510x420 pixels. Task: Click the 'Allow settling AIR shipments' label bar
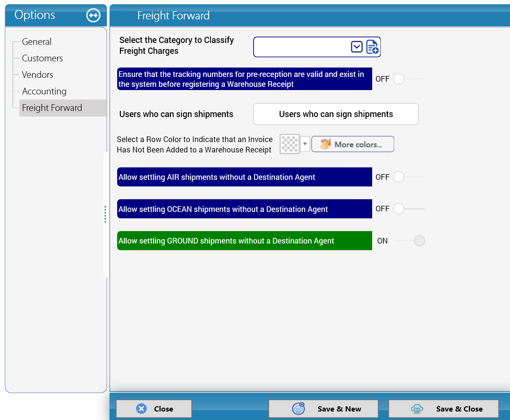pos(245,177)
